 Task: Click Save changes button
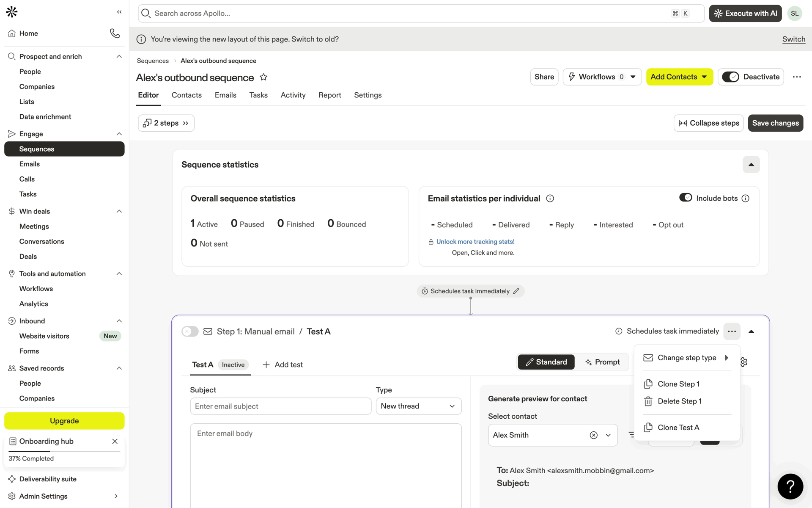(776, 123)
